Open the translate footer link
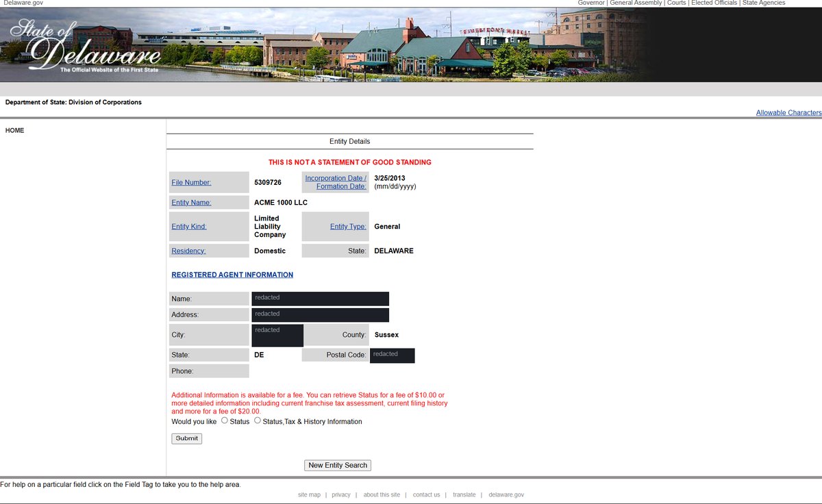This screenshot has height=504, width=822. pyautogui.click(x=464, y=494)
